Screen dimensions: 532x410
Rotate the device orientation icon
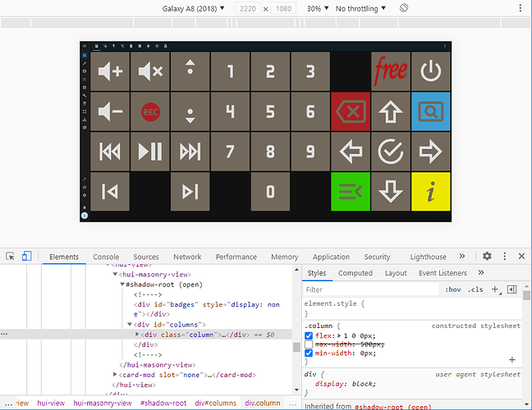point(404,8)
